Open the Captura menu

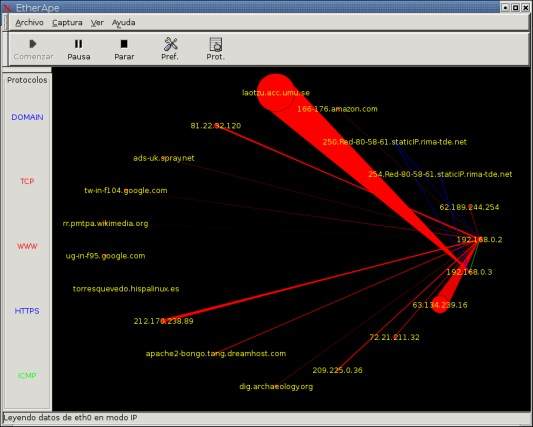67,22
